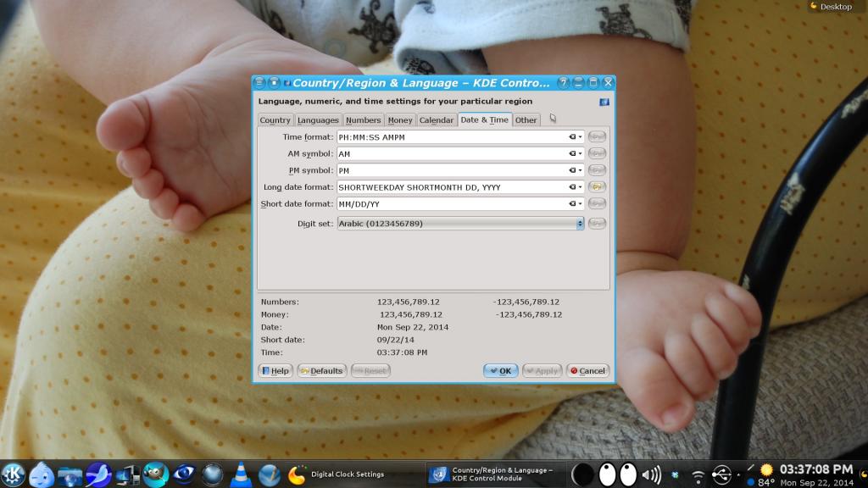Switch to the Money tab
Image resolution: width=868 pixels, height=488 pixels.
[x=400, y=120]
